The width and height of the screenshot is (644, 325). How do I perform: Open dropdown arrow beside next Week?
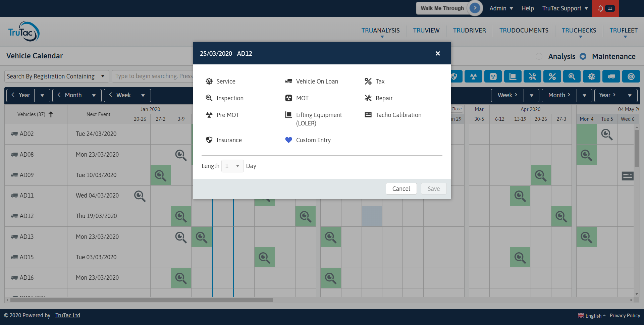pos(531,96)
